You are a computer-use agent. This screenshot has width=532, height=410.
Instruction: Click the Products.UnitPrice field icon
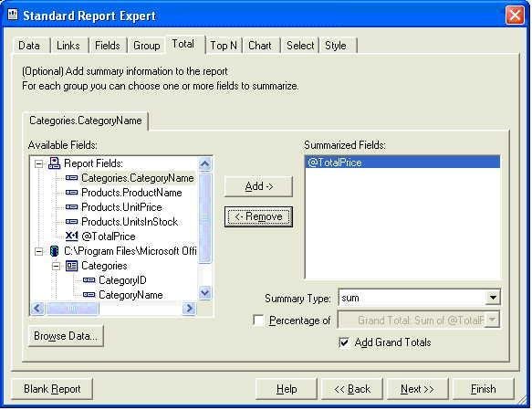[71, 206]
